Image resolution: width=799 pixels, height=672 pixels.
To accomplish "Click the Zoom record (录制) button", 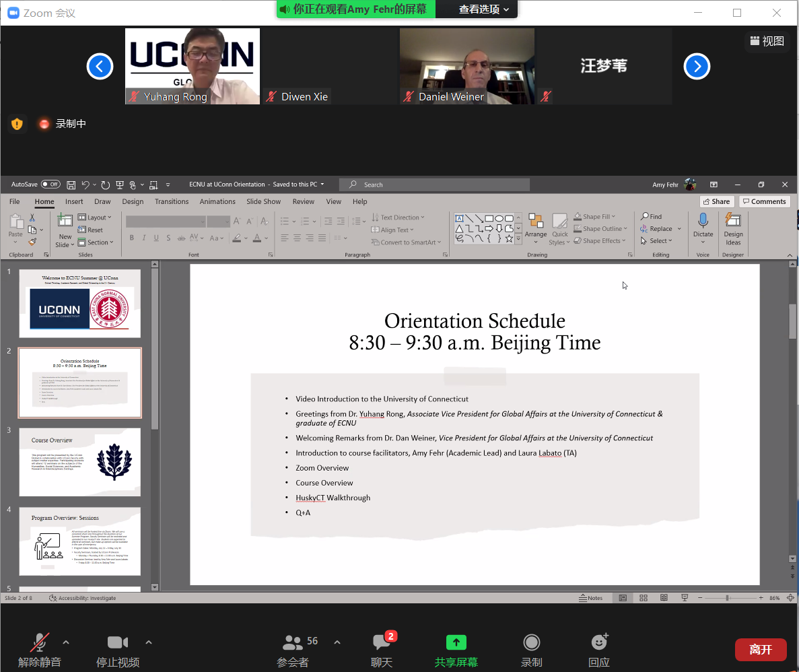I will click(x=532, y=650).
